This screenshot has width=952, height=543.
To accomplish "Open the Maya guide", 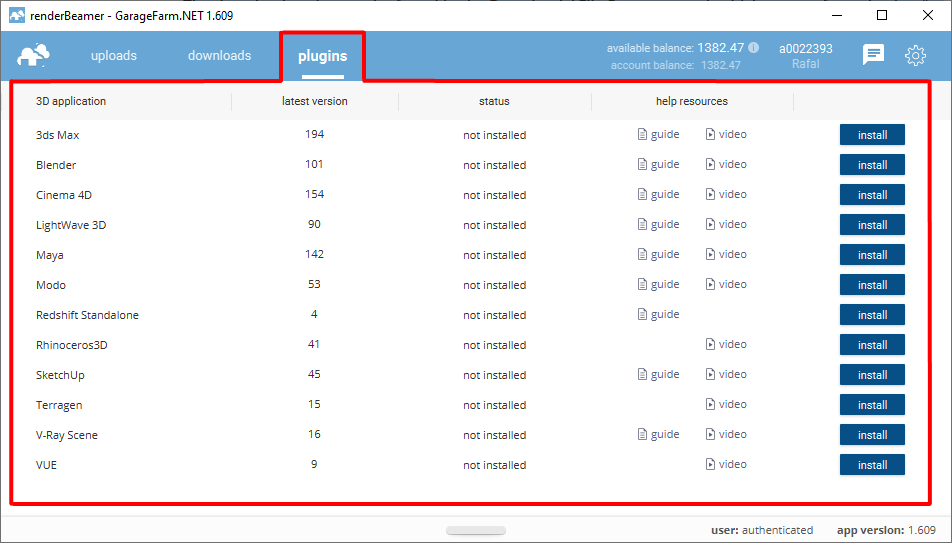I will tap(658, 254).
